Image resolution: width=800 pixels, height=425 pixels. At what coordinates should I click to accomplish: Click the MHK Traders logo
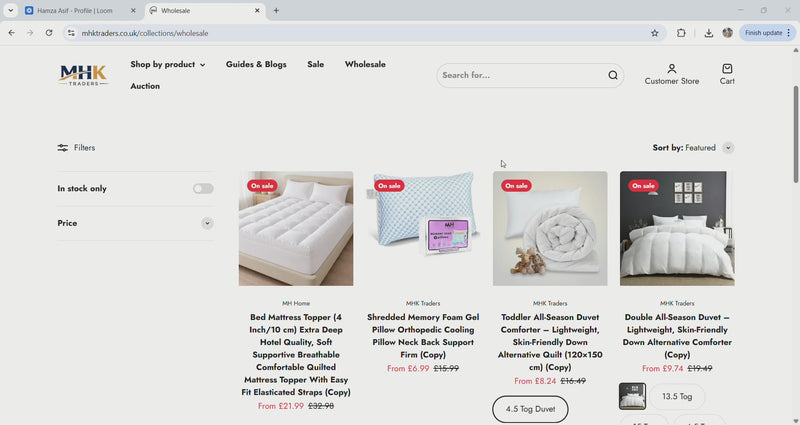[83, 75]
